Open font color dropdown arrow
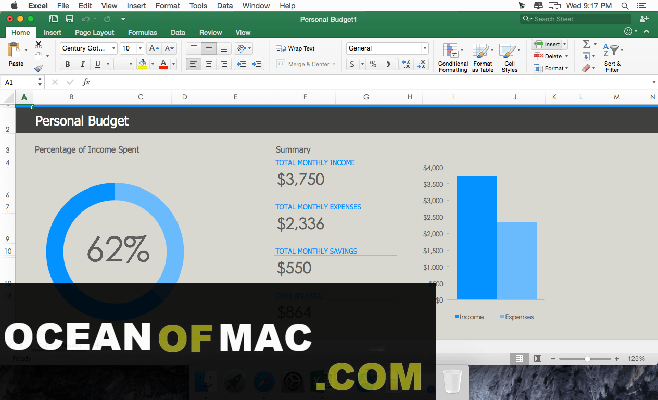Viewport: 658px width, 400px height. tap(173, 64)
